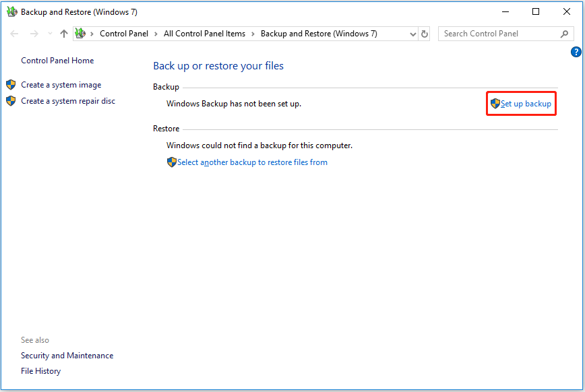Viewport: 585px width, 392px height.
Task: Refresh the address bar location
Action: 425,34
